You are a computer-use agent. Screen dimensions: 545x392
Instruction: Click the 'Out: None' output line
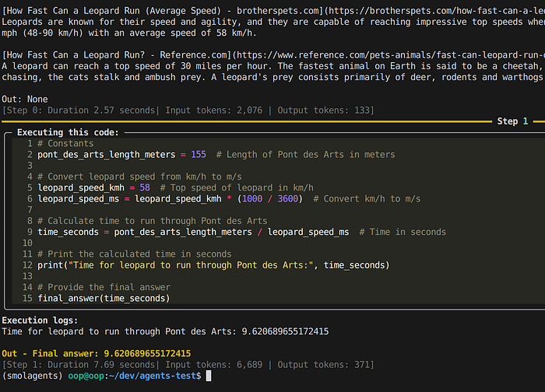25,100
